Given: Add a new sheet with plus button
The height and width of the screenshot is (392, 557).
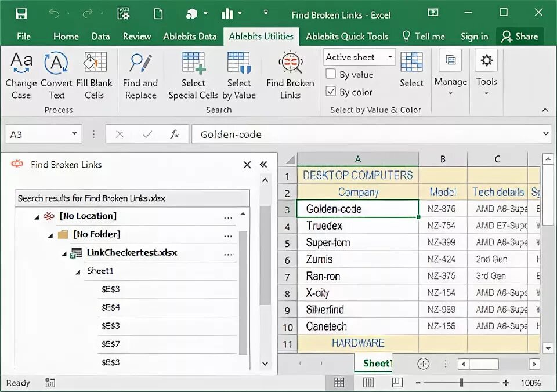Looking at the screenshot, I should (x=423, y=364).
